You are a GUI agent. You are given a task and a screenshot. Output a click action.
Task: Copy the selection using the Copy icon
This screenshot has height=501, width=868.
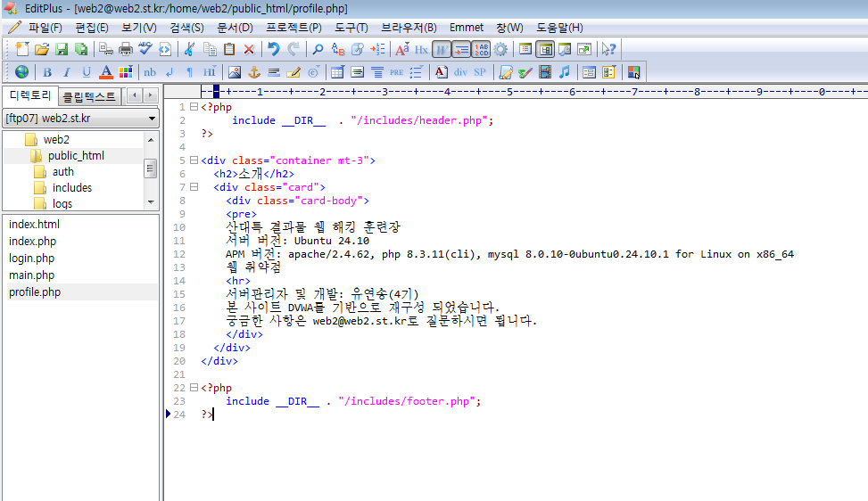tap(210, 49)
